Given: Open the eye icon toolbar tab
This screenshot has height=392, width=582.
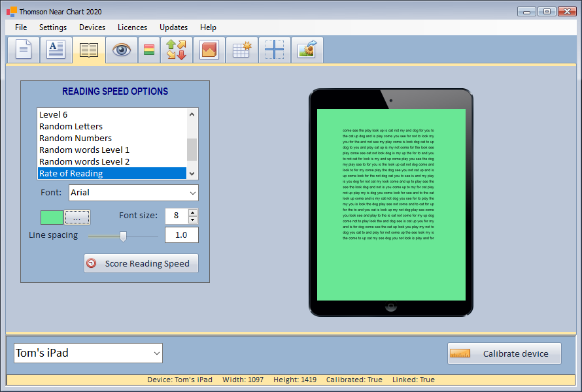Looking at the screenshot, I should [122, 50].
